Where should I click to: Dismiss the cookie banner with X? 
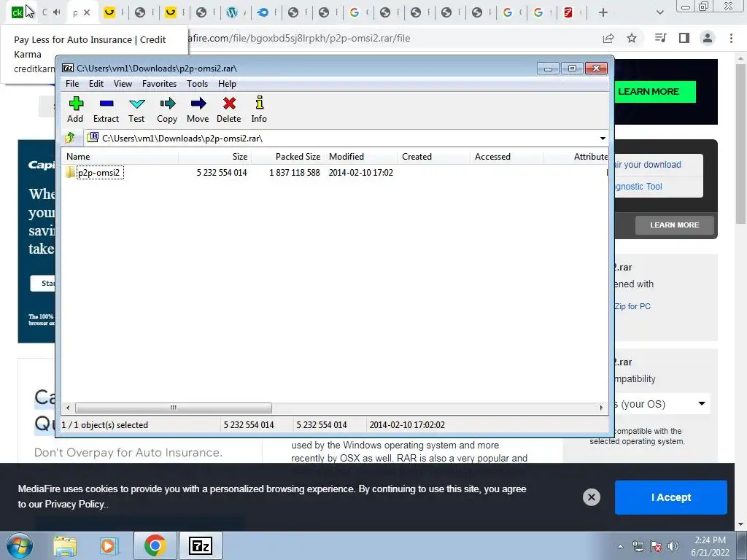tap(591, 497)
